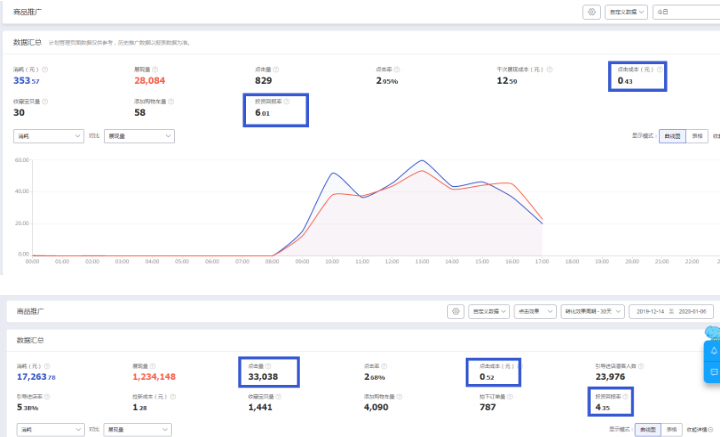Click the blue notification bell icon on right edge
721x437 pixels.
pos(713,350)
